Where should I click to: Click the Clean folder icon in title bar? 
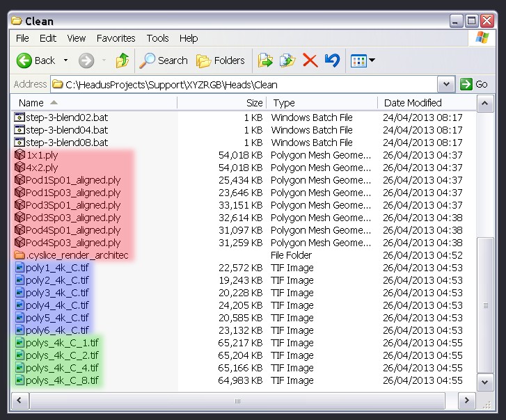[x=17, y=21]
